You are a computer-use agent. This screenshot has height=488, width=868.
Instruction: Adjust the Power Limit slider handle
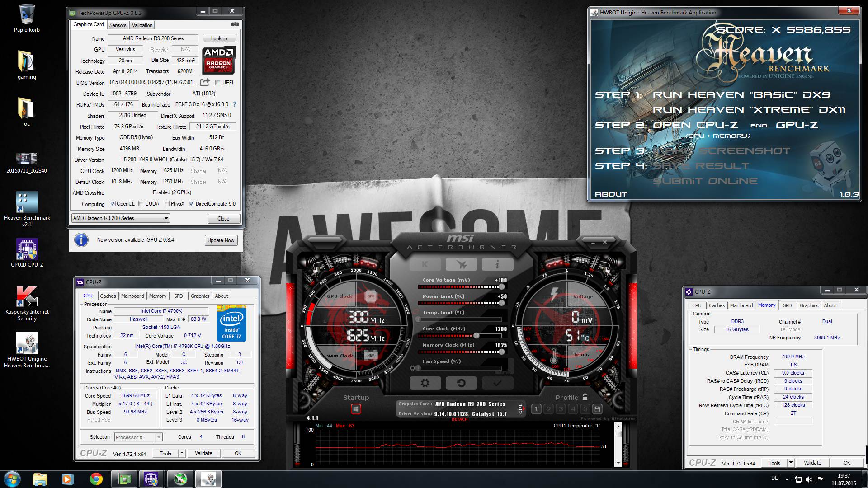click(x=501, y=303)
